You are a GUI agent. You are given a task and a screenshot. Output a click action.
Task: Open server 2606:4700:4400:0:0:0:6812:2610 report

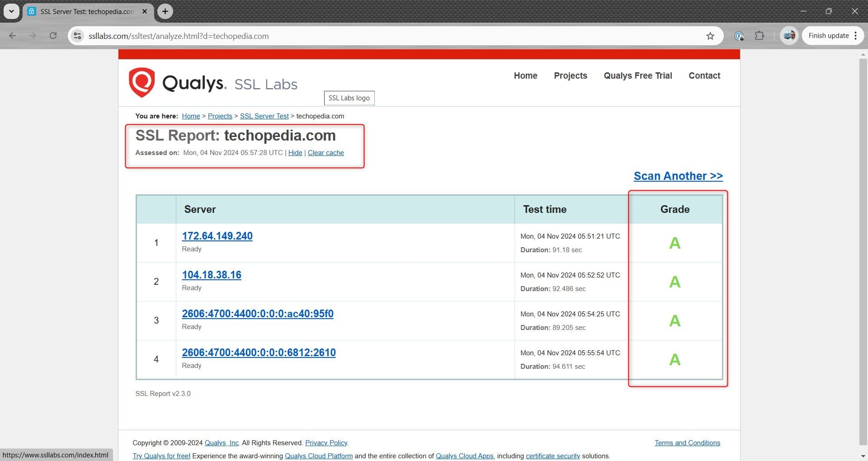[x=259, y=353]
